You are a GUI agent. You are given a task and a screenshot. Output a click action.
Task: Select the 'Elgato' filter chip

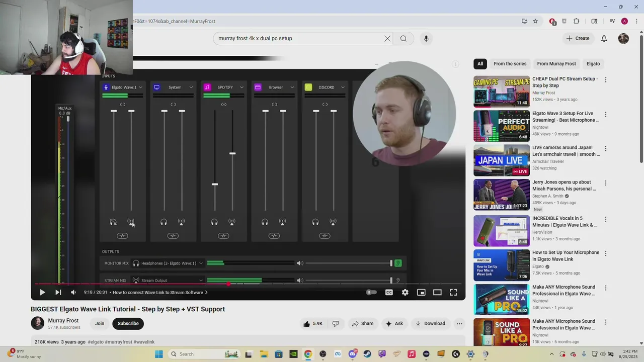[x=593, y=64]
